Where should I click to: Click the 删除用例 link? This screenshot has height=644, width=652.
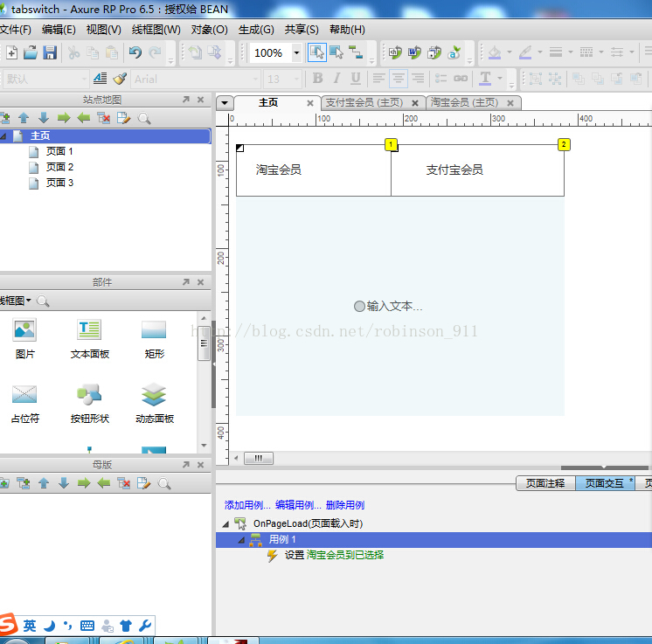(x=345, y=505)
